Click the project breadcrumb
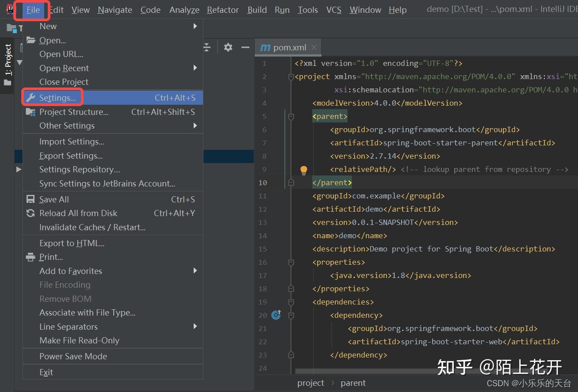Screen dimensions: 578x392 pos(310,383)
